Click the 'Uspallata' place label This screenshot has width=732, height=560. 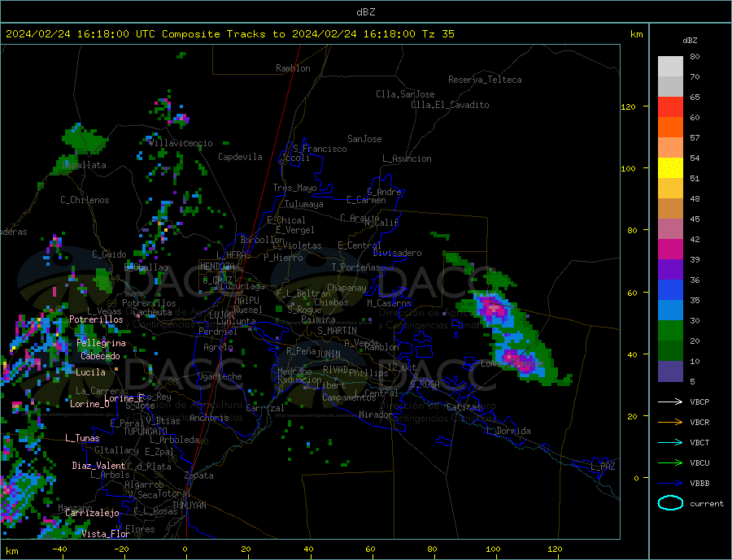point(84,165)
